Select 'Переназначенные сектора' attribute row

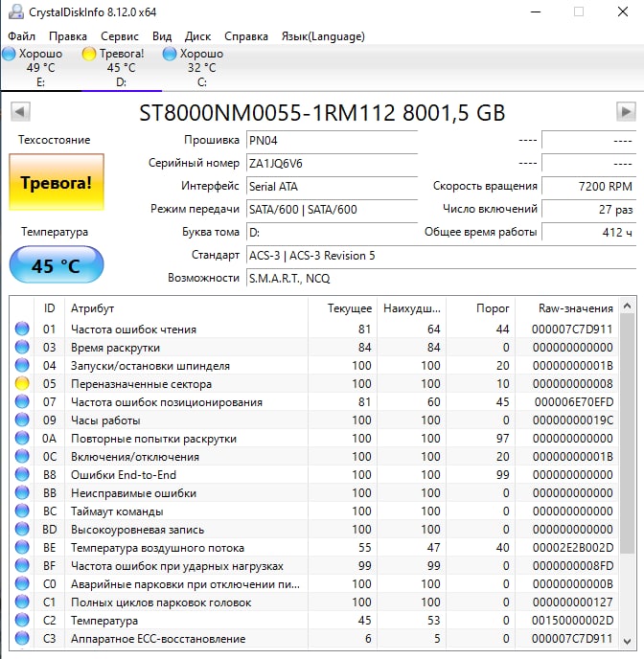313,384
